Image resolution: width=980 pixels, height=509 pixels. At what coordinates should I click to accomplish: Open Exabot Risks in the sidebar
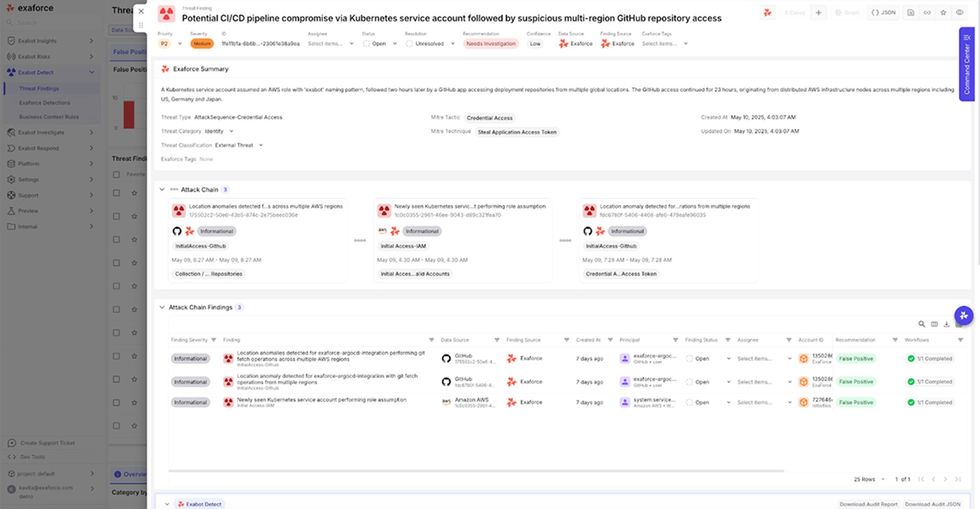51,57
